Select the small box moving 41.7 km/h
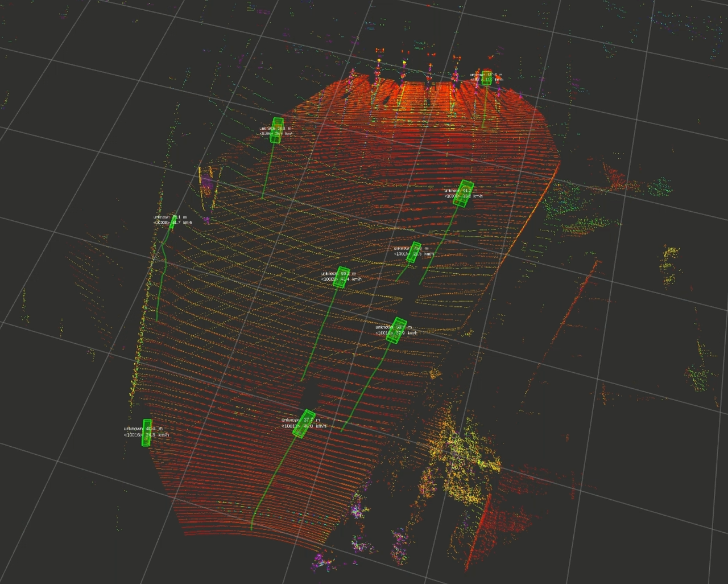This screenshot has width=728, height=584. point(173,223)
